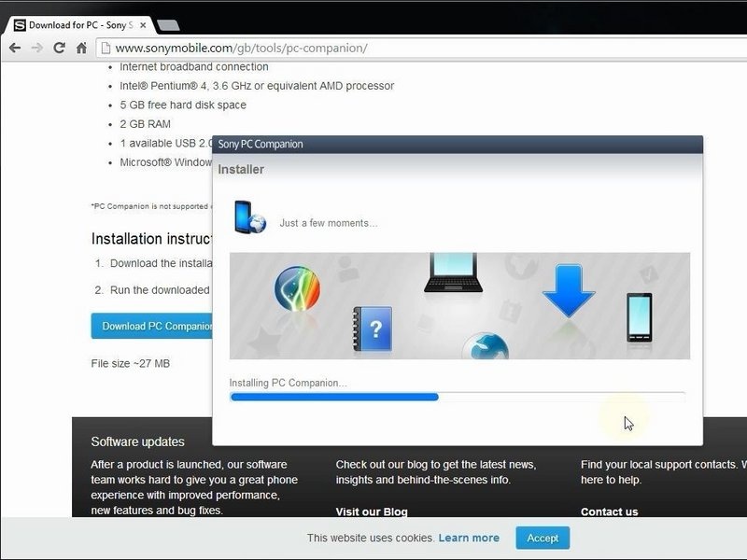Screen dimensions: 747x560
Task: Open the Contact us link
Action: [610, 511]
